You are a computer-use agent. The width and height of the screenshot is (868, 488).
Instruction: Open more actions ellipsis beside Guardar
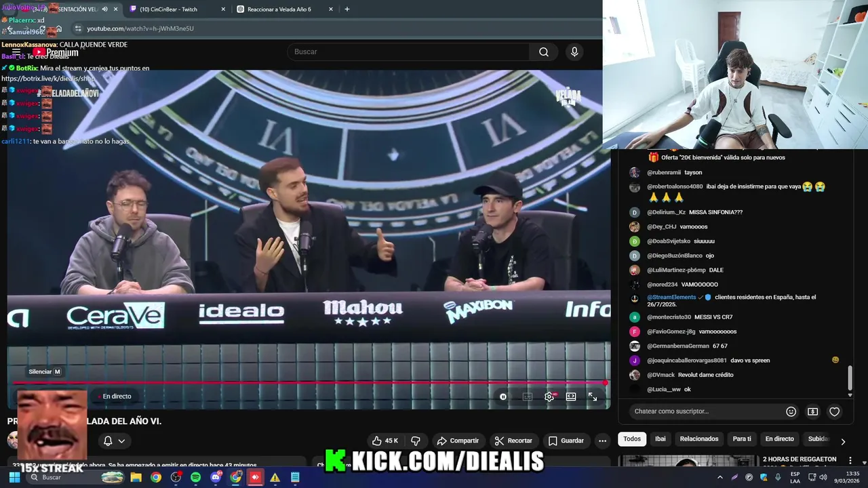point(602,441)
